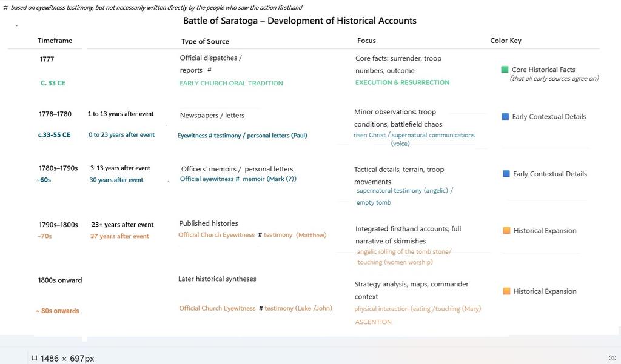Viewport: 621px width, 364px height.
Task: Click the image dimensions square icon
Action: tap(35, 358)
